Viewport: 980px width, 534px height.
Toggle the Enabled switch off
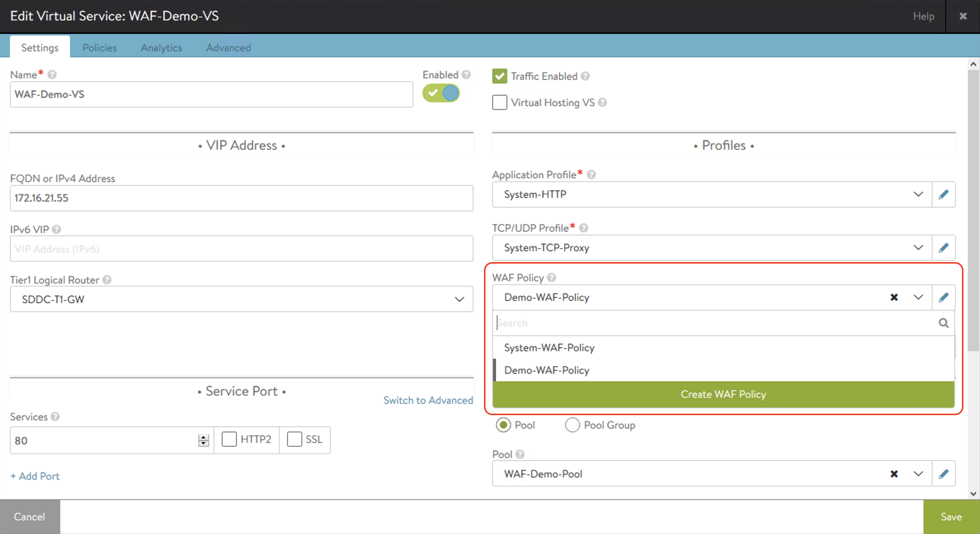tap(441, 93)
